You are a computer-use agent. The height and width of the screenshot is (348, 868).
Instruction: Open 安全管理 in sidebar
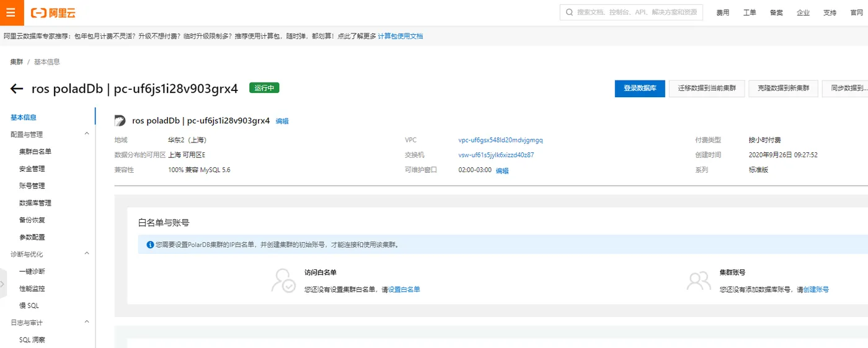point(32,168)
